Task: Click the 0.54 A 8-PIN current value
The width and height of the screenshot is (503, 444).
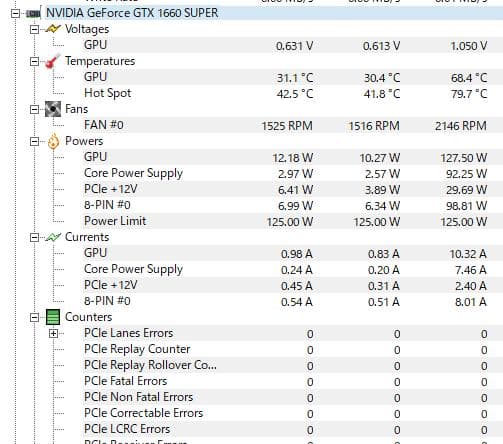Action: (297, 302)
